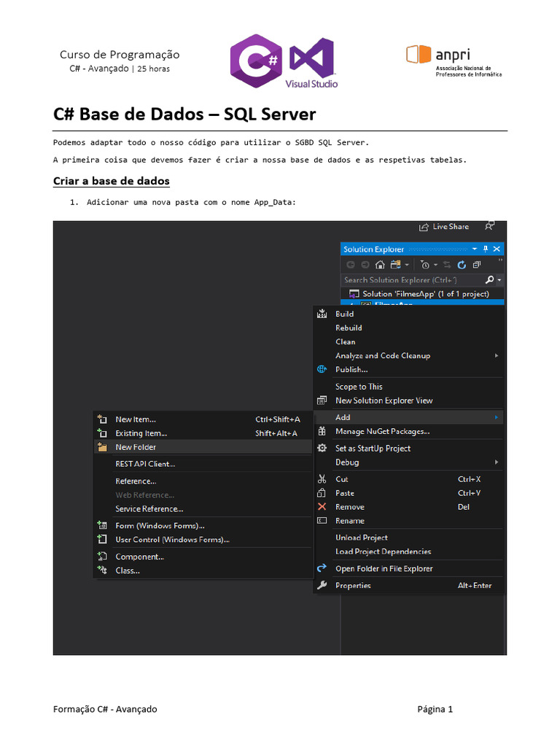560x747 pixels.
Task: Click the Refresh icon in Solution Explorer
Action: click(462, 265)
